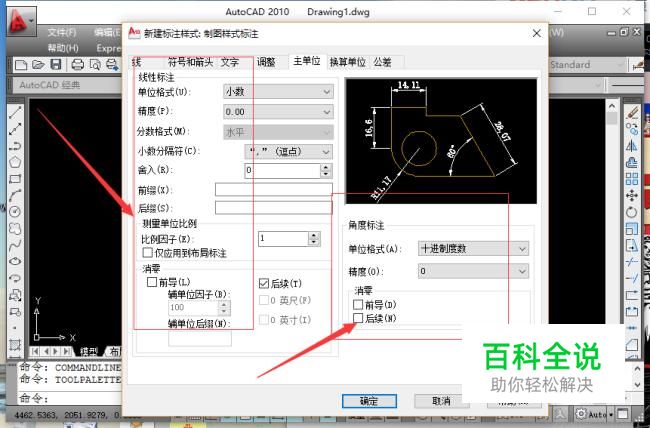Select the Line draw tool
The width and height of the screenshot is (650, 428).
(x=15, y=112)
